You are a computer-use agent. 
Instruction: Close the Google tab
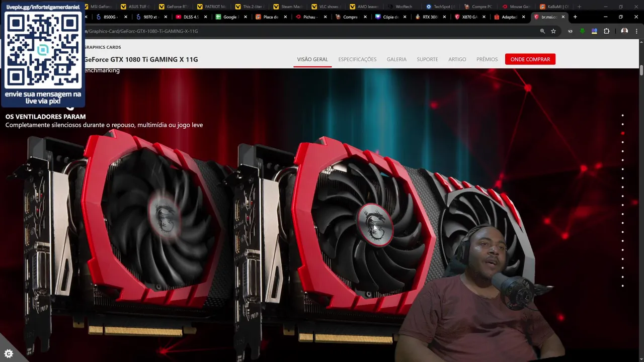tap(246, 17)
